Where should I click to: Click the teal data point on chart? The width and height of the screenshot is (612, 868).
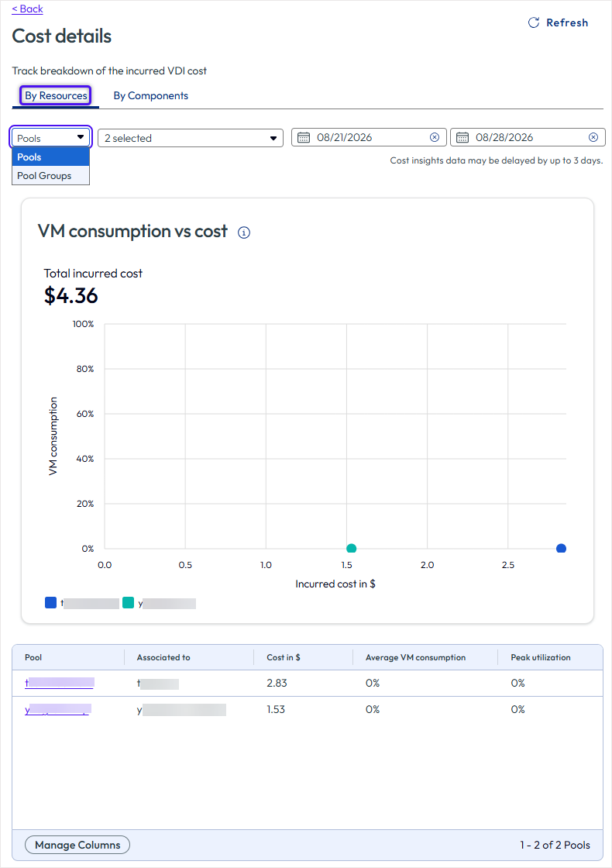click(x=351, y=549)
